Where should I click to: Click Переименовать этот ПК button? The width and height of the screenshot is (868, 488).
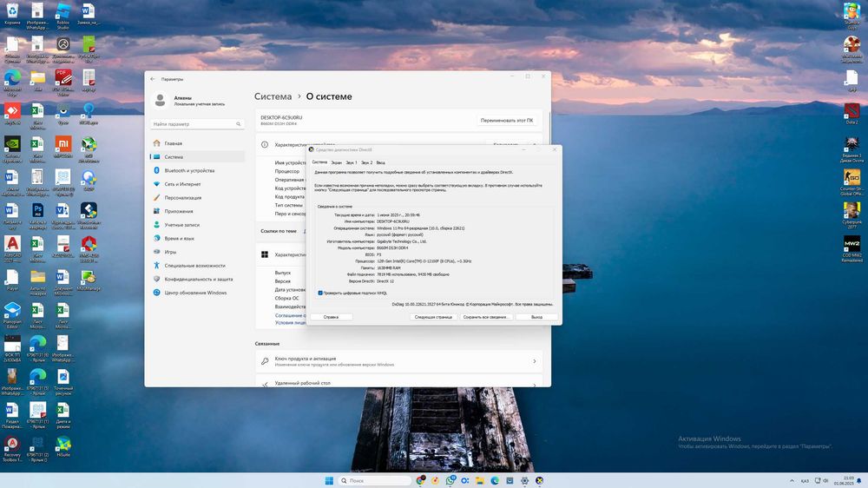(507, 120)
